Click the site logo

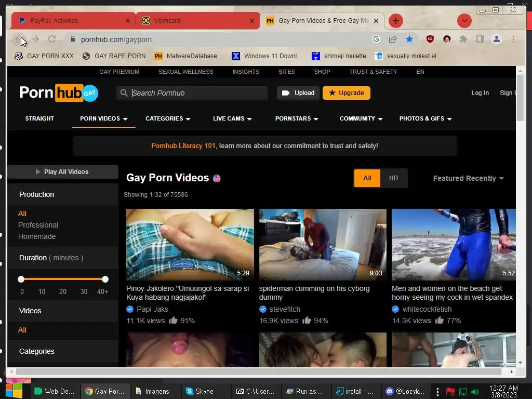click(x=59, y=92)
